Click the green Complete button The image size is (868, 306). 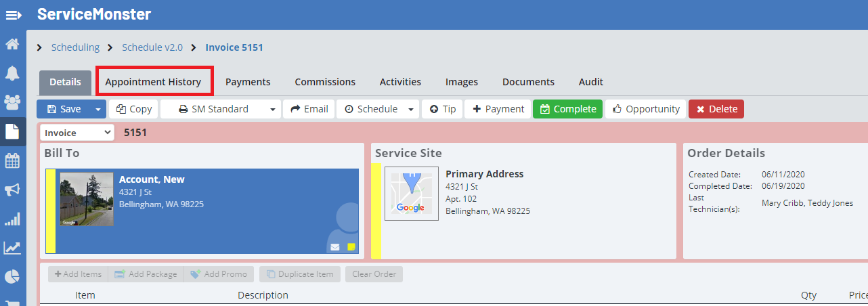click(567, 109)
